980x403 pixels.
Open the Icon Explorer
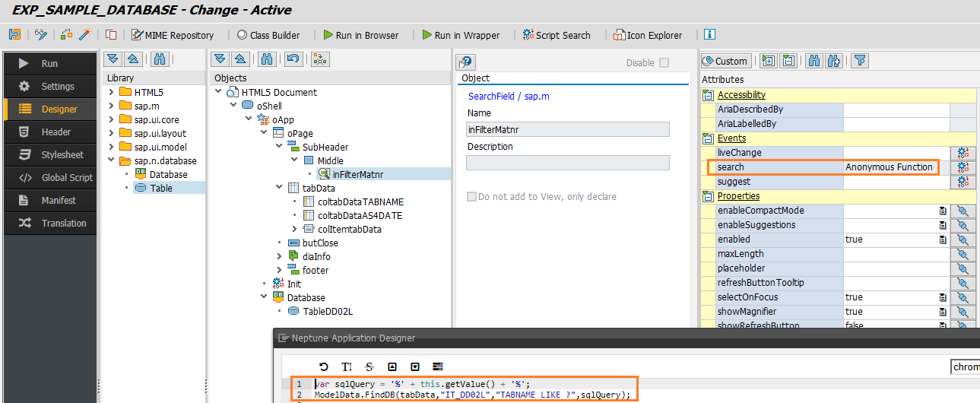pos(648,35)
